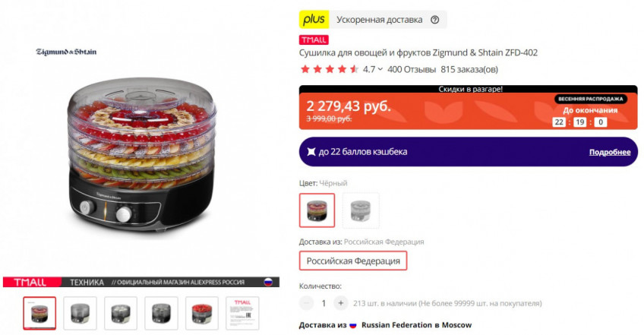
Task: Click the star rating icons
Action: 330,69
